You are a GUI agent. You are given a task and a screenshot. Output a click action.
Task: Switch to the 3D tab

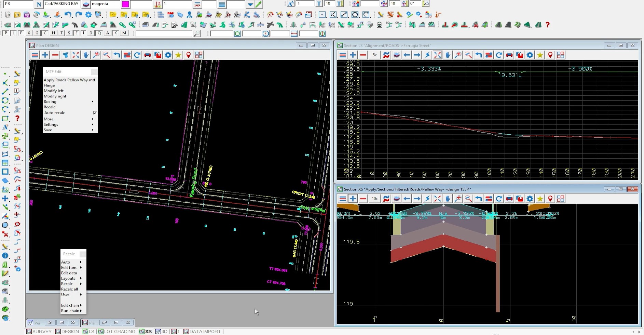162,331
